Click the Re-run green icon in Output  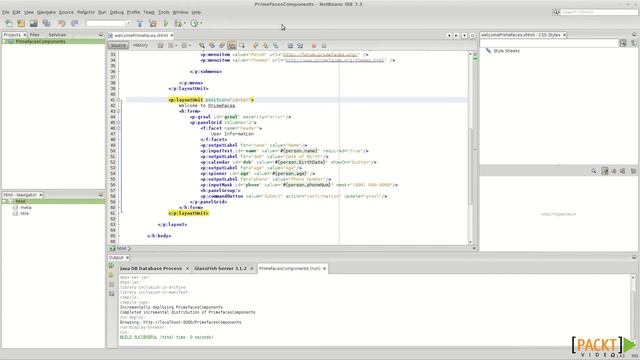[x=111, y=266]
